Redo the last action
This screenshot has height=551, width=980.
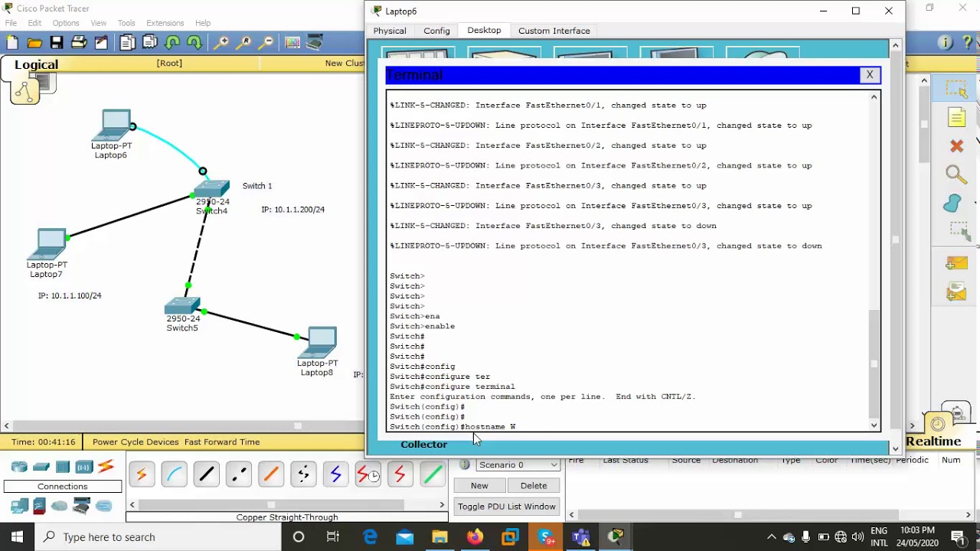click(x=194, y=43)
